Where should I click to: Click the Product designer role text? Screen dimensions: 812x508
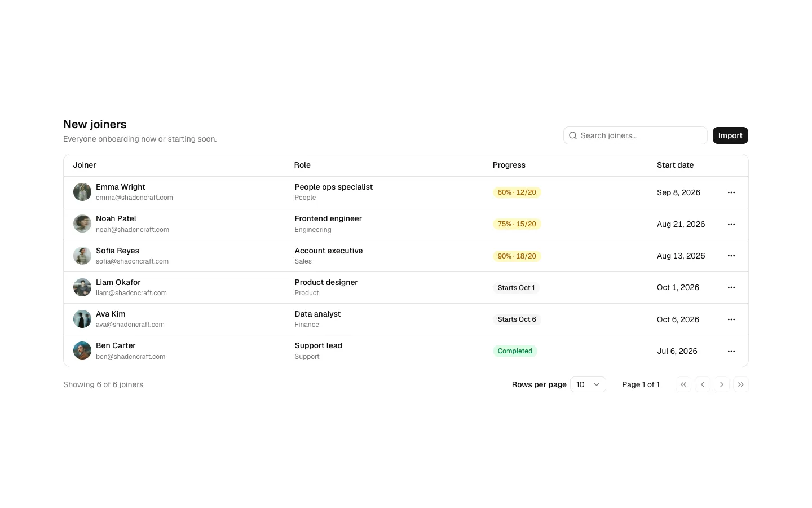point(326,282)
